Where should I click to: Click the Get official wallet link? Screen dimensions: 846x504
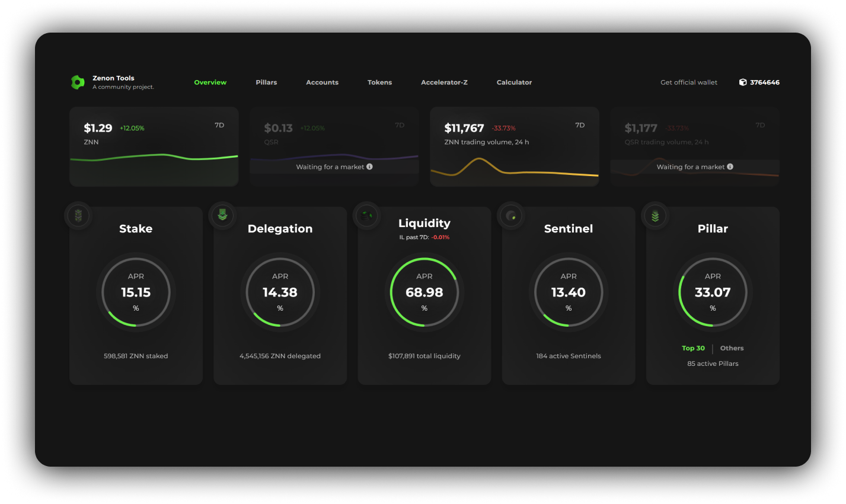[688, 82]
